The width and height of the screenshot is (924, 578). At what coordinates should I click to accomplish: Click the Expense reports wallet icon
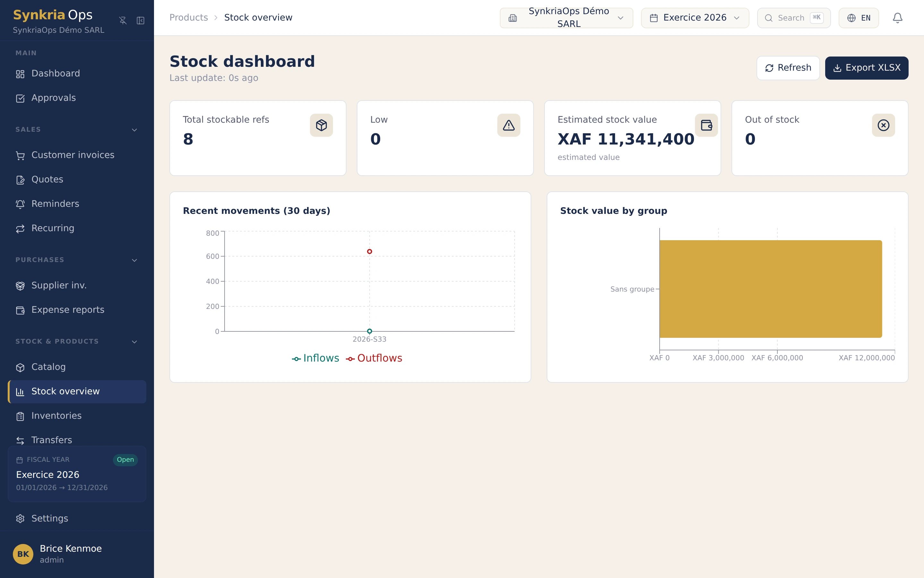pyautogui.click(x=20, y=311)
